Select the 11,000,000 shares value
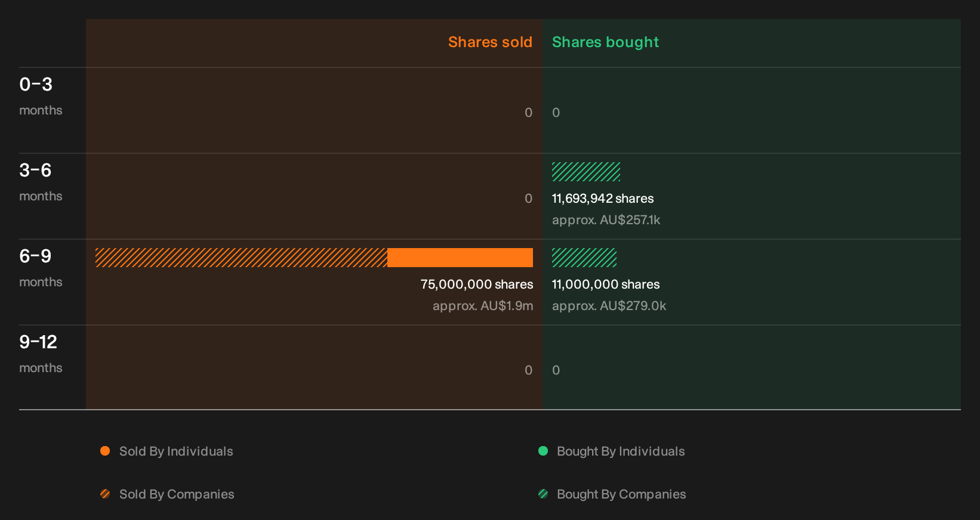Screen dimensions: 980x520 (606, 284)
